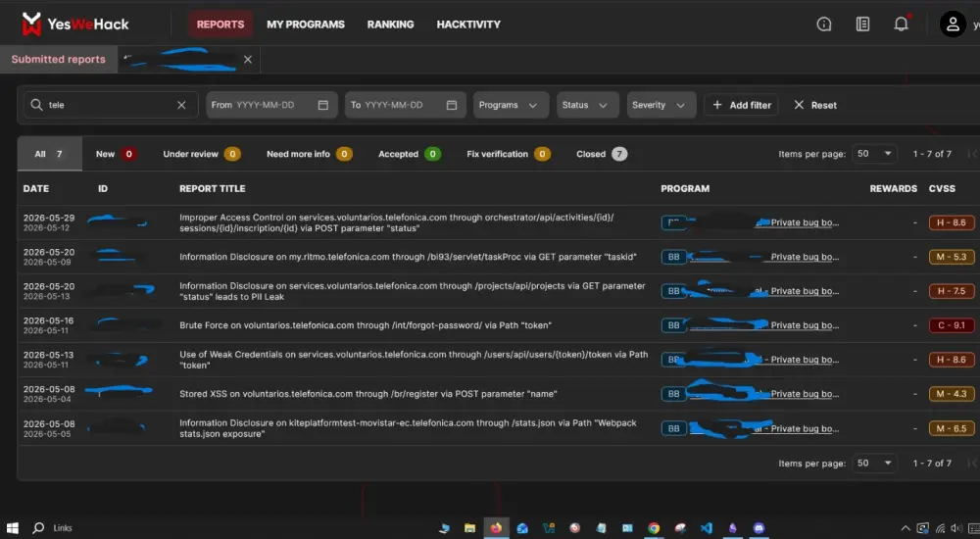
Task: Click the Add filter button
Action: (x=741, y=105)
